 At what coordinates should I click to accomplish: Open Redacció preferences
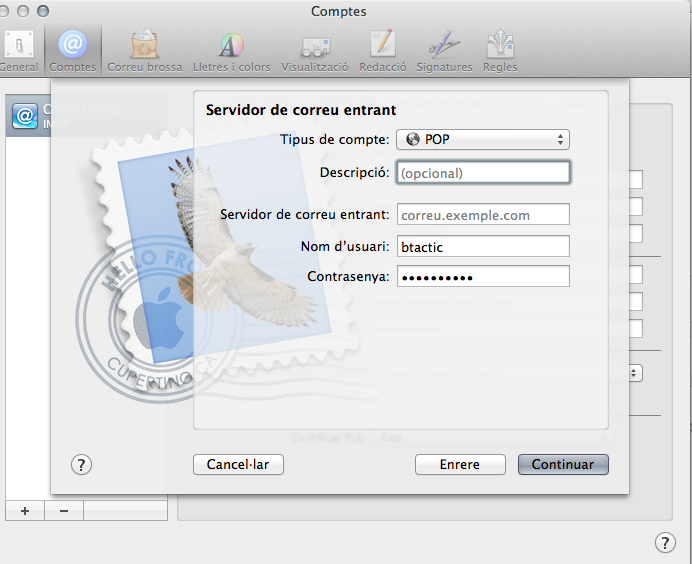[383, 51]
